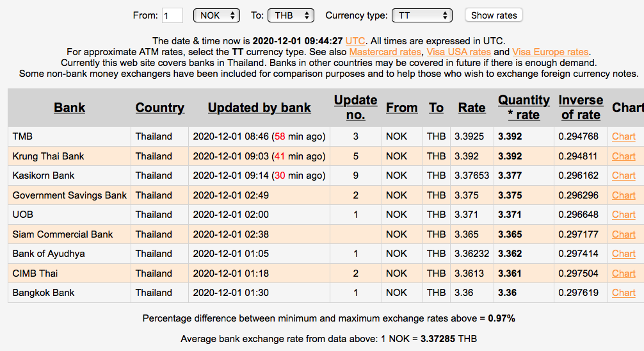
Task: Open the Chart link for Kasikorn Bank
Action: click(624, 175)
